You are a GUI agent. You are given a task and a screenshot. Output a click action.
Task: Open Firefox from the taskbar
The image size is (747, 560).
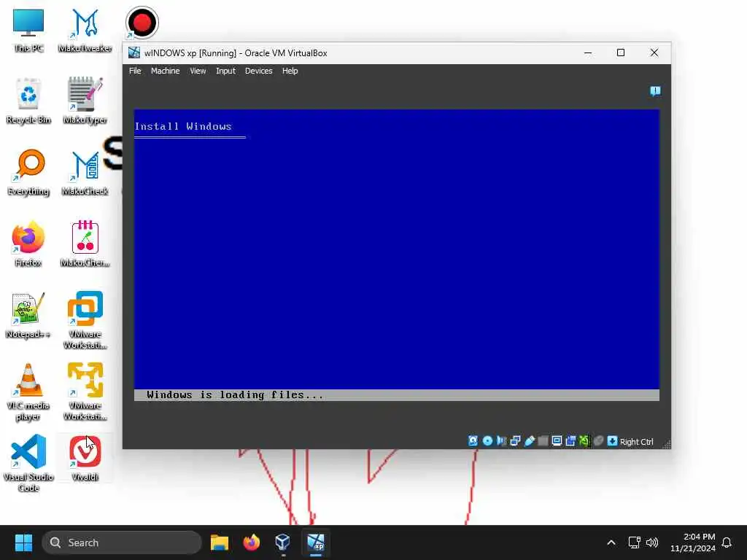(252, 542)
